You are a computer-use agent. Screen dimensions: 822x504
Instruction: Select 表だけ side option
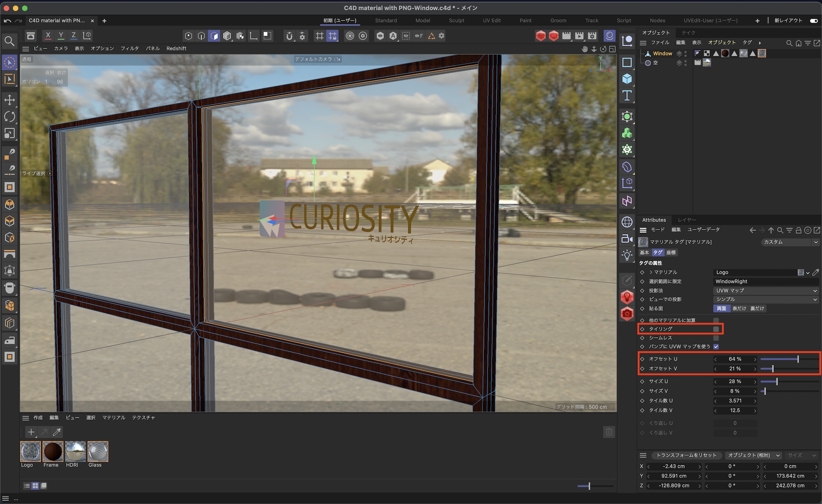coord(739,308)
